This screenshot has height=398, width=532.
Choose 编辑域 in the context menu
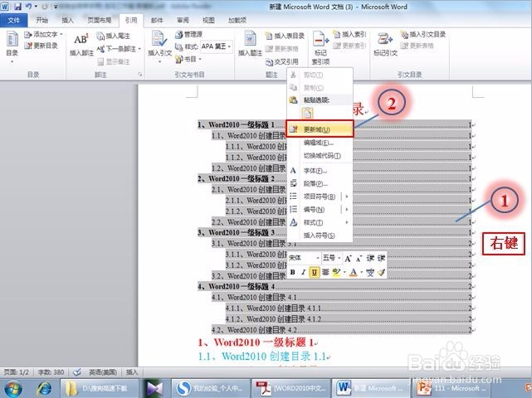pos(320,143)
